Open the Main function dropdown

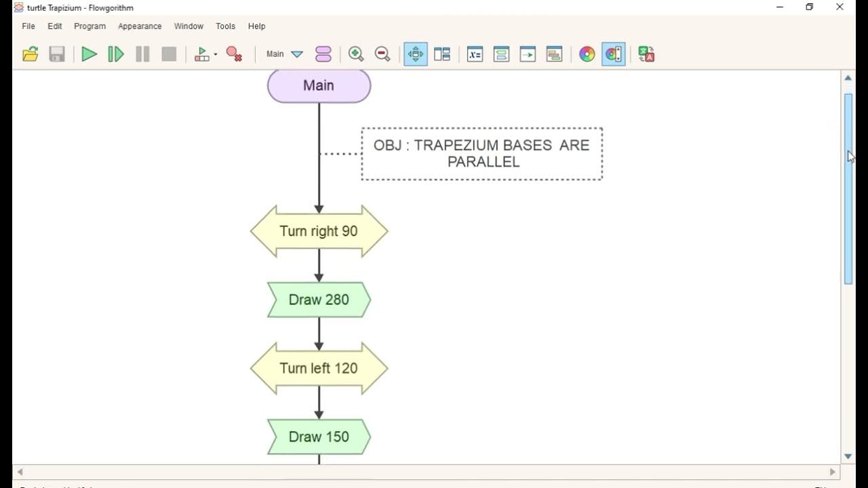click(x=285, y=54)
